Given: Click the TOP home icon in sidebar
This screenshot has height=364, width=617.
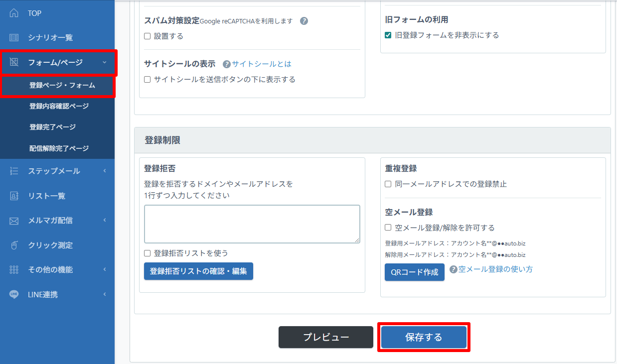Looking at the screenshot, I should point(14,13).
